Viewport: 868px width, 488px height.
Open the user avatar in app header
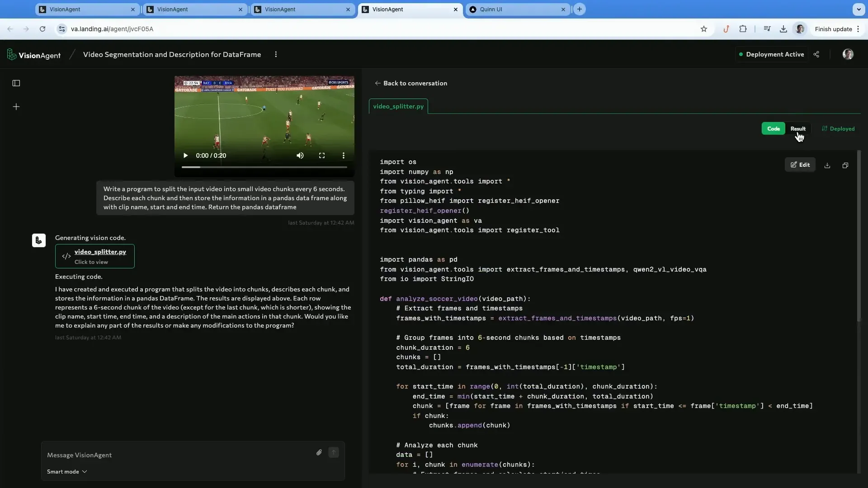tap(848, 54)
